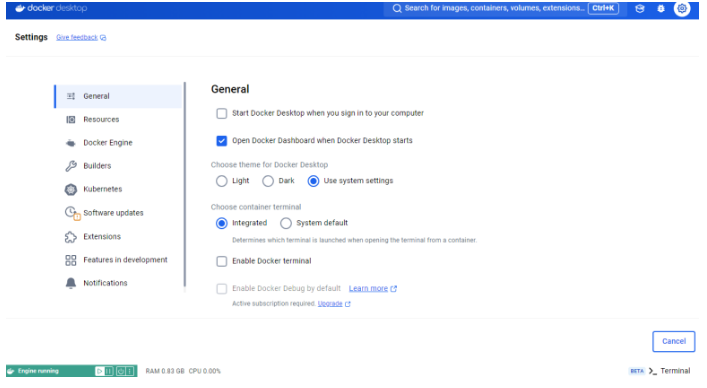Open the Terminal panel at bottom right
707x388 pixels.
[675, 371]
